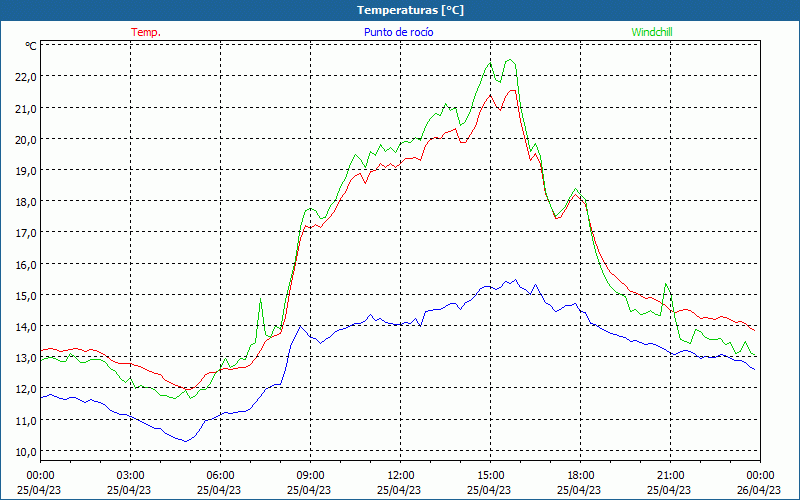The height and width of the screenshot is (500, 800).
Task: Click the 06:00 time axis label
Action: (220, 476)
